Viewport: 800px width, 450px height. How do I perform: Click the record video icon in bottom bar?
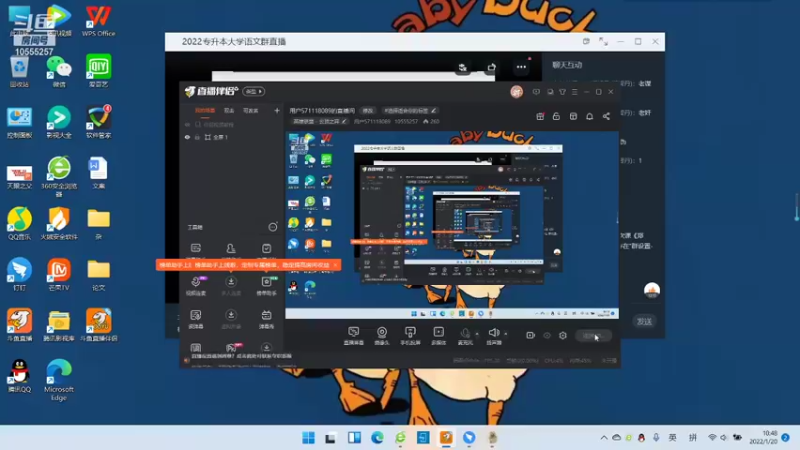tap(530, 335)
